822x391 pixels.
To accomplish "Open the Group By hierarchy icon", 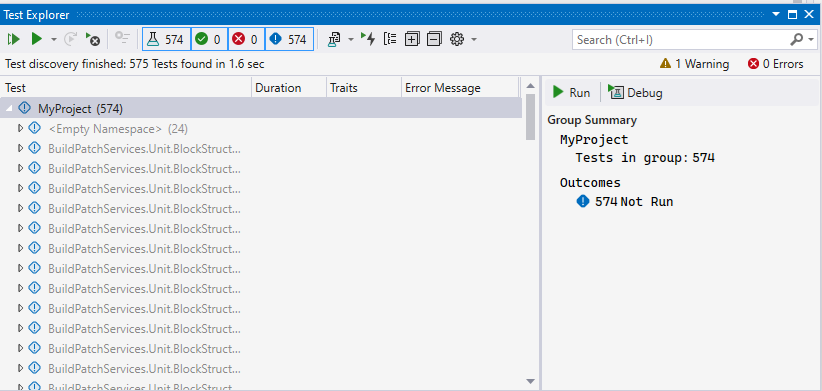I will pyautogui.click(x=390, y=39).
